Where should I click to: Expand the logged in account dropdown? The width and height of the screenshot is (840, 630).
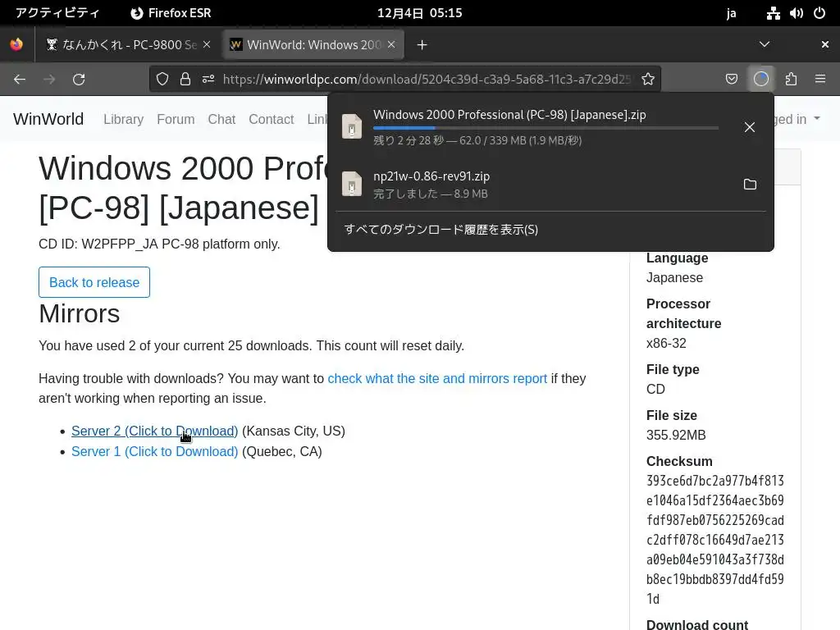coord(797,119)
